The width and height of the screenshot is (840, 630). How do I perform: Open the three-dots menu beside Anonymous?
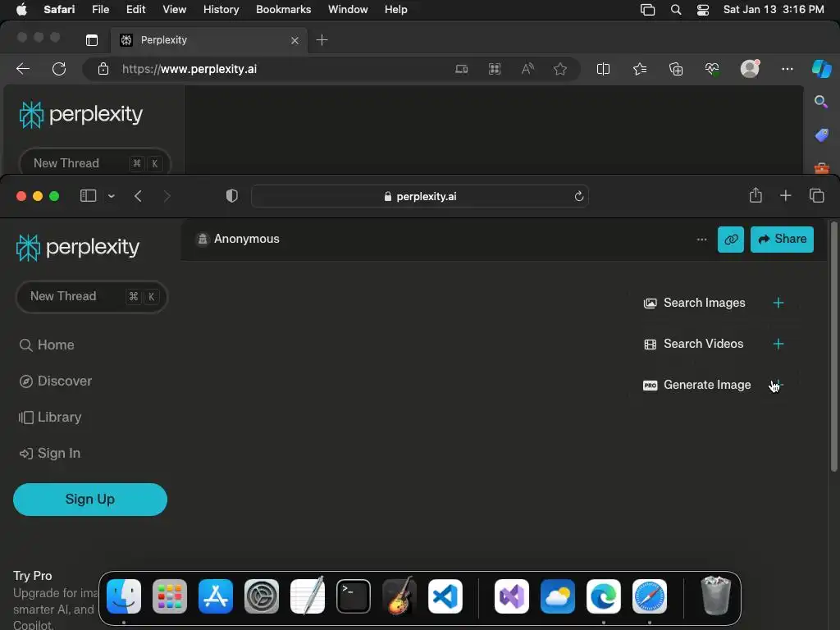[x=702, y=239]
